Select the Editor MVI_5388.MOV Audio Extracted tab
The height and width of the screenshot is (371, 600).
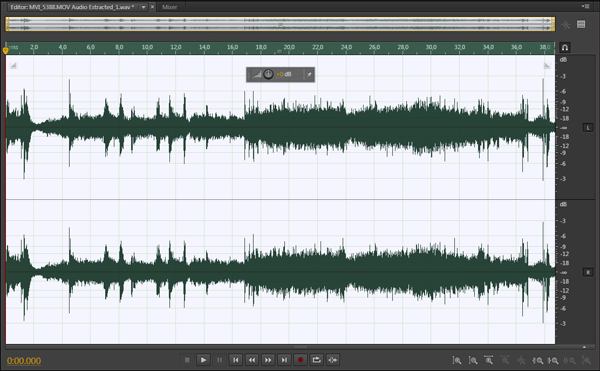coord(72,7)
